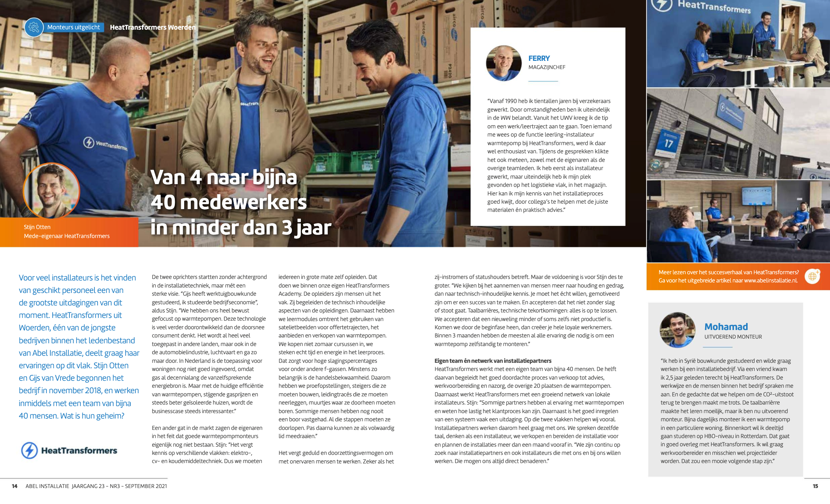
Task: Click Ferry's round portrait photo
Action: tap(504, 63)
